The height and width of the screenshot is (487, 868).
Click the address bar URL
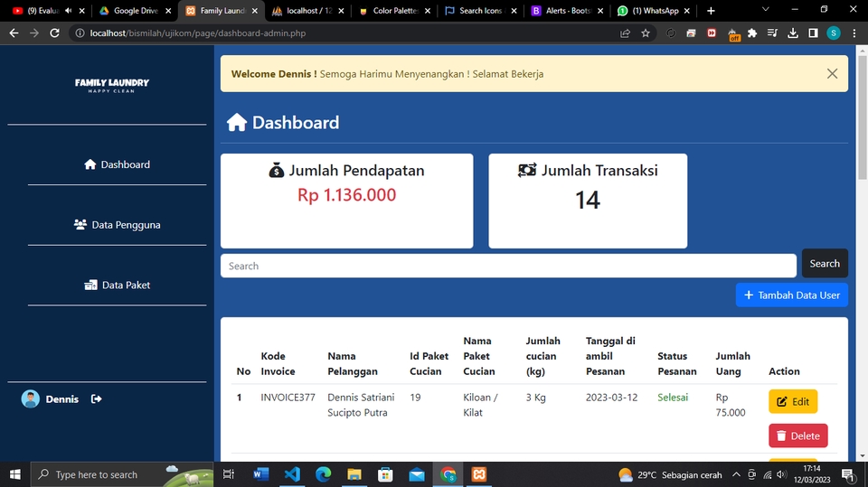click(198, 33)
